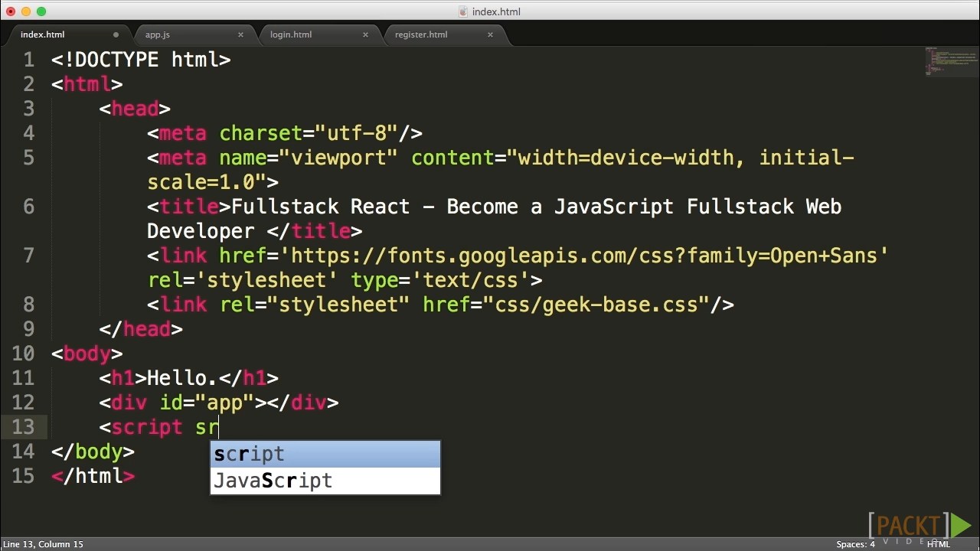The image size is (980, 551).
Task: Click the closing '</html>' tag
Action: [x=93, y=476]
